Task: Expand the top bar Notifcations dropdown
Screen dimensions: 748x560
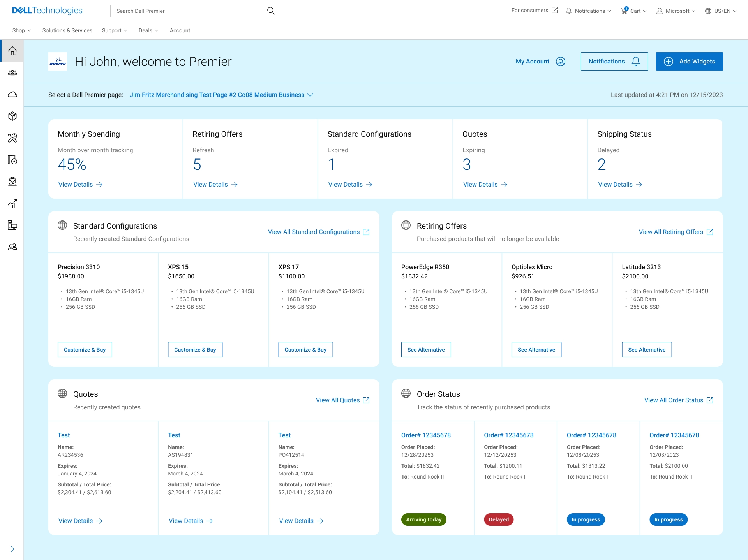Action: coord(588,11)
